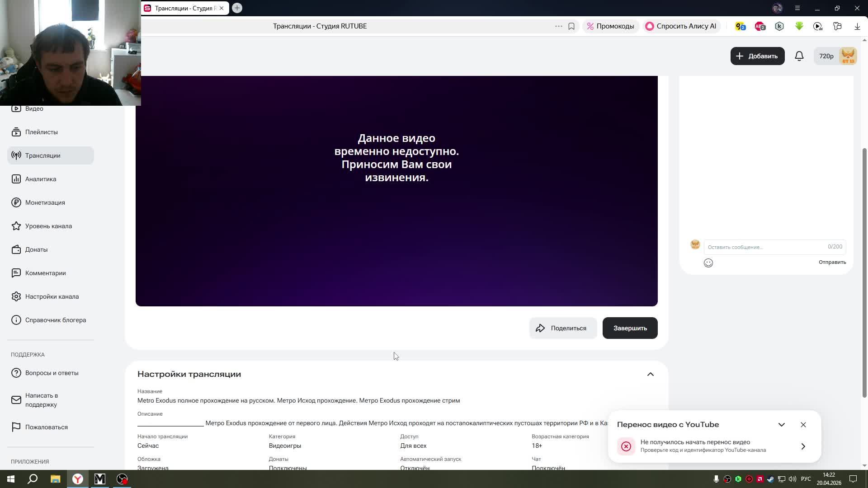Image resolution: width=868 pixels, height=488 pixels.
Task: Open the Донаты wallet item
Action: pyautogui.click(x=36, y=249)
